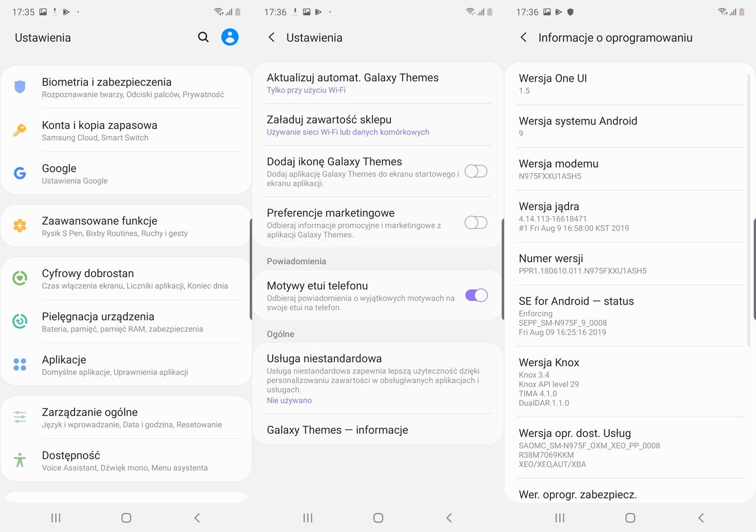This screenshot has width=756, height=532.
Task: Open the Samsung account profile icon
Action: coord(230,37)
